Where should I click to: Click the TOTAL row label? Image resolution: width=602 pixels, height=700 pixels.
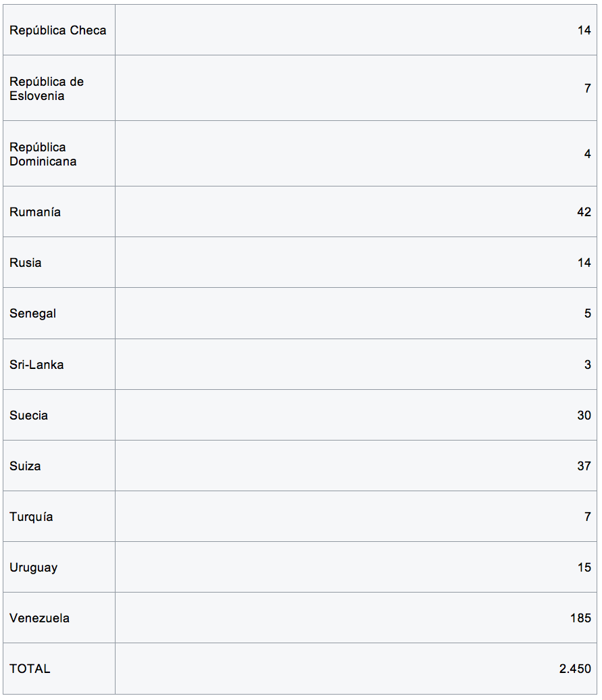pyautogui.click(x=30, y=669)
